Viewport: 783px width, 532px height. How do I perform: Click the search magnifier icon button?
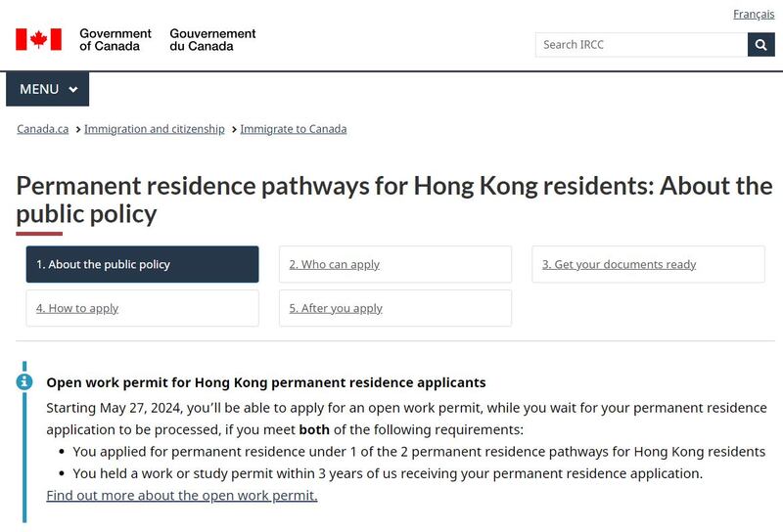[760, 45]
